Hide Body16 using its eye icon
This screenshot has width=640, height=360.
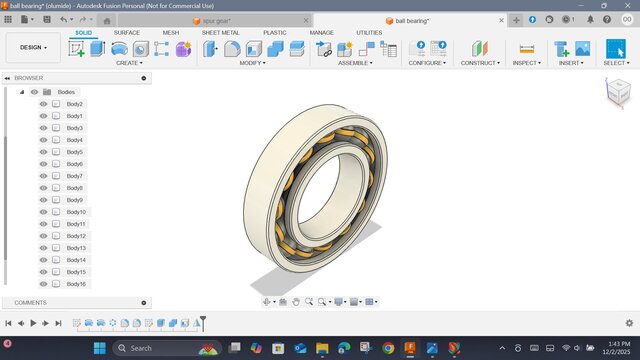pos(43,284)
